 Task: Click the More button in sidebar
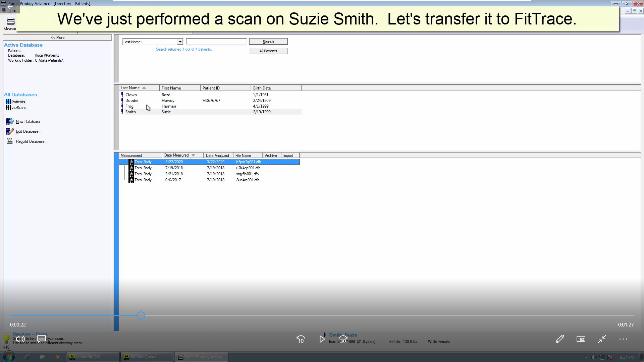point(57,37)
